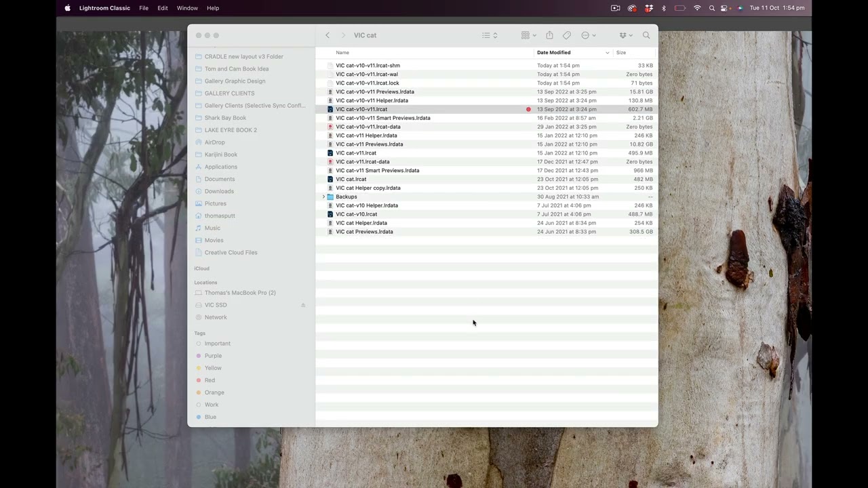Click the Documents sidebar icon
This screenshot has height=488, width=868.
point(199,179)
